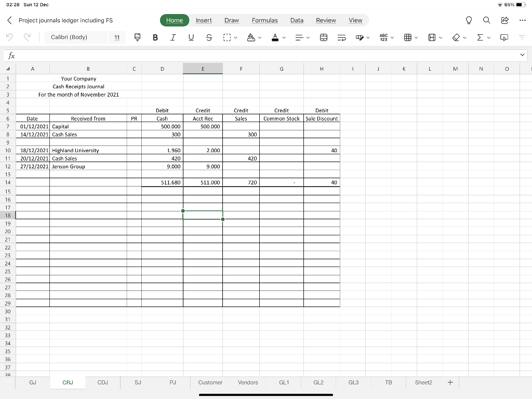The height and width of the screenshot is (399, 532).
Task: Toggle underline formatting
Action: [191, 37]
